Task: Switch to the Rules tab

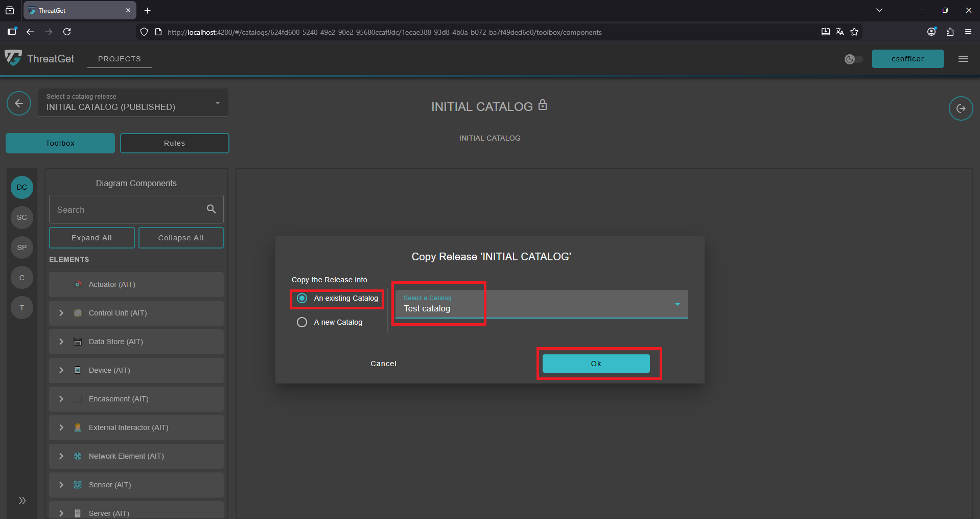Action: coord(174,143)
